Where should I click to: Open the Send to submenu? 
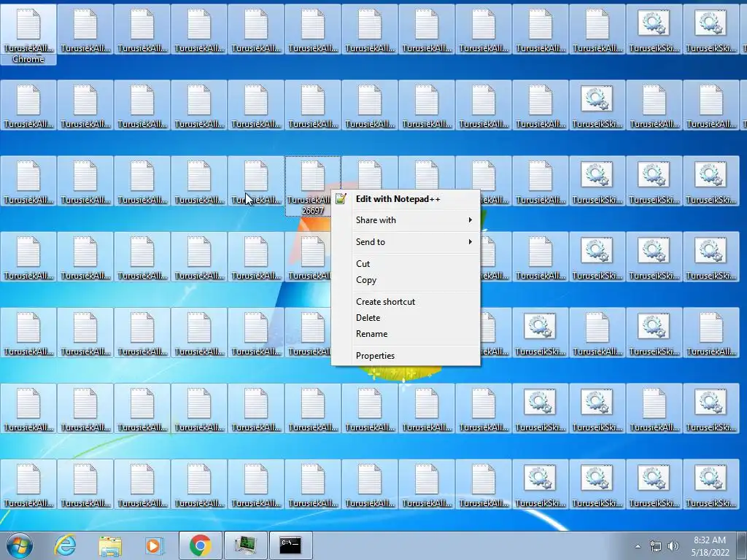pyautogui.click(x=406, y=242)
